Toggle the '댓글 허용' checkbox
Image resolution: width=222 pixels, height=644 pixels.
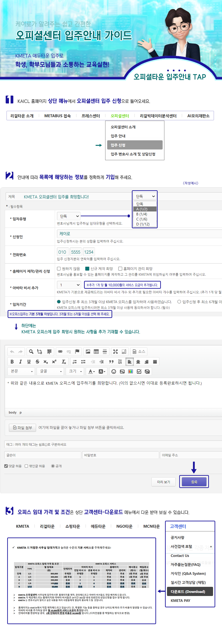click(6, 466)
